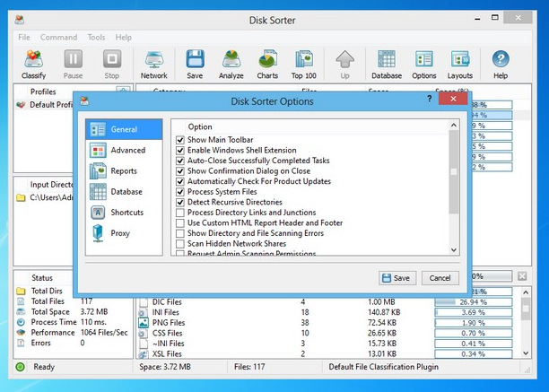Select the Advanced options category
The image size is (549, 392).
(124, 150)
